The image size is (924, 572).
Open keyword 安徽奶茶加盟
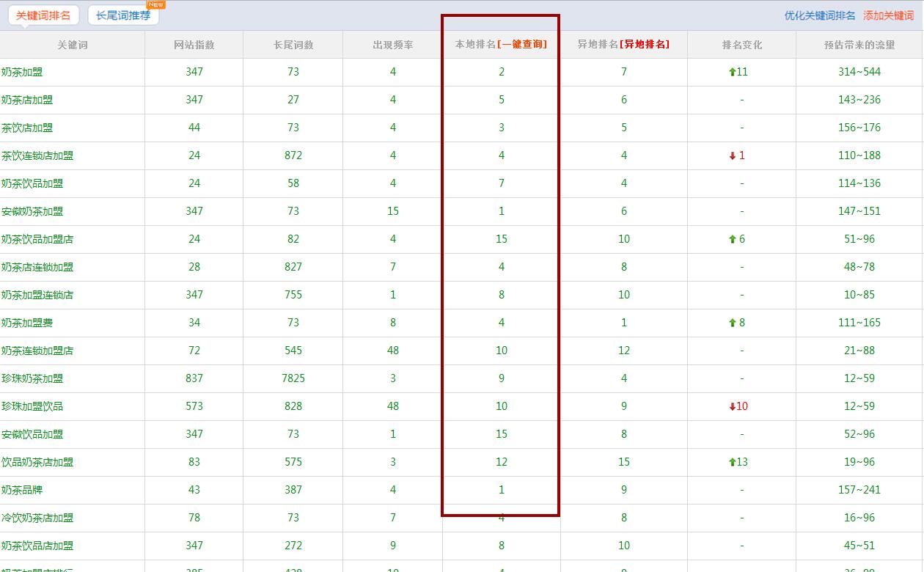pyautogui.click(x=32, y=211)
